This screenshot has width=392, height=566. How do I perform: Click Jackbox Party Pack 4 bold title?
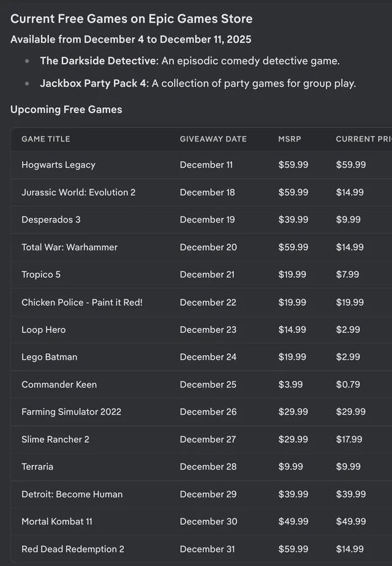click(x=94, y=83)
